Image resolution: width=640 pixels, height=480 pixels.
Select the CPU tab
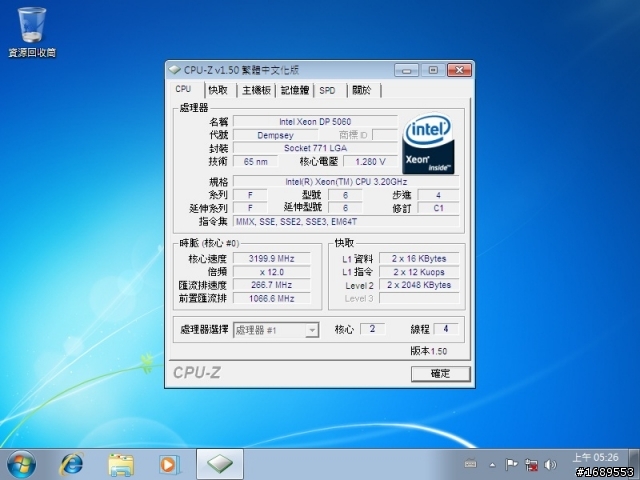[183, 89]
